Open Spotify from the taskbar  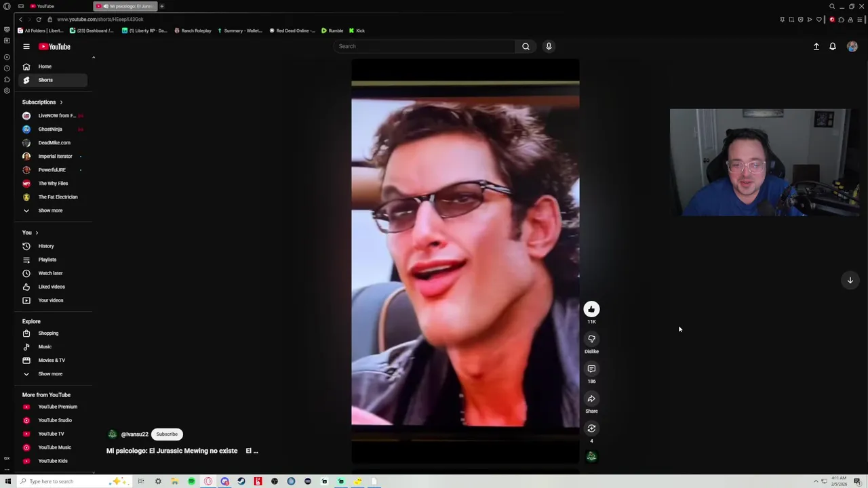pyautogui.click(x=191, y=481)
